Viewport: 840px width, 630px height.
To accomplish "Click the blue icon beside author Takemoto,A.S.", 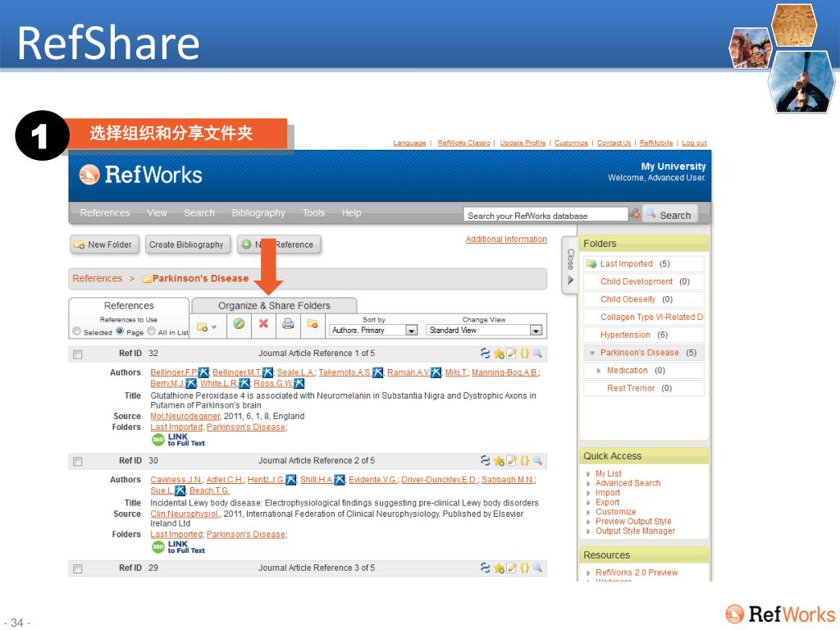I will tap(377, 372).
